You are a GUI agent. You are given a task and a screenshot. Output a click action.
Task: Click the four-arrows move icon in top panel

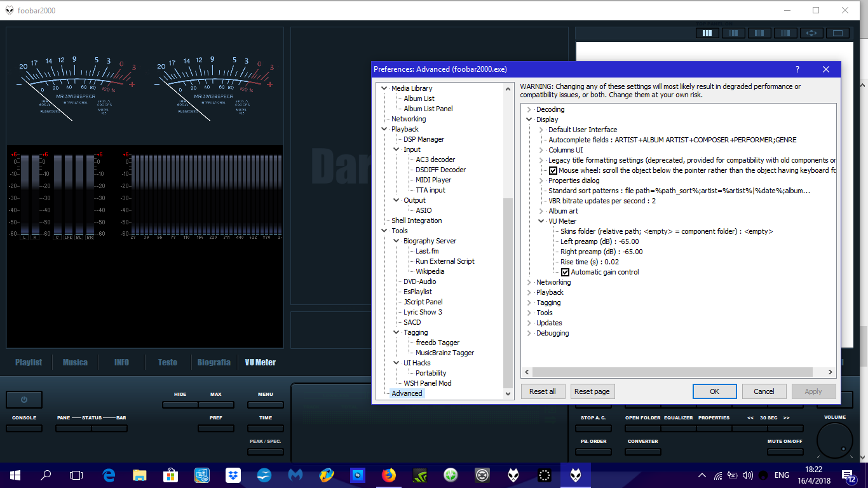coord(811,33)
